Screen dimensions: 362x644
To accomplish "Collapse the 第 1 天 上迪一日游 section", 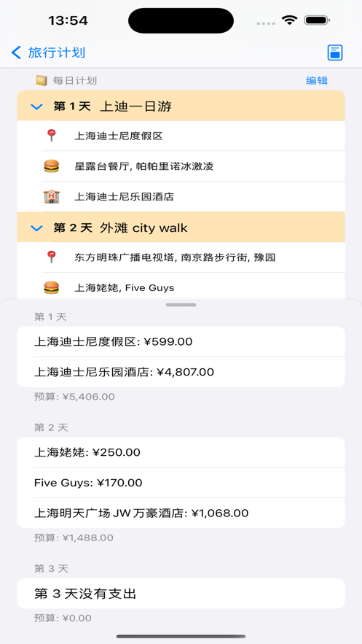I will [x=37, y=106].
